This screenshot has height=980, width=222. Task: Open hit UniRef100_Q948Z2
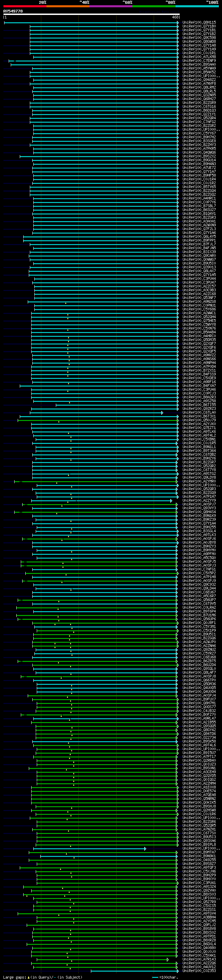pos(199,80)
